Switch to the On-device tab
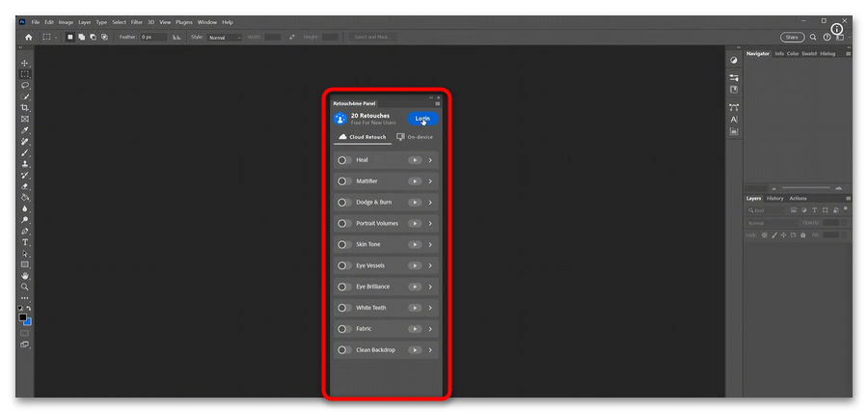The height and width of the screenshot is (413, 868). coord(415,137)
